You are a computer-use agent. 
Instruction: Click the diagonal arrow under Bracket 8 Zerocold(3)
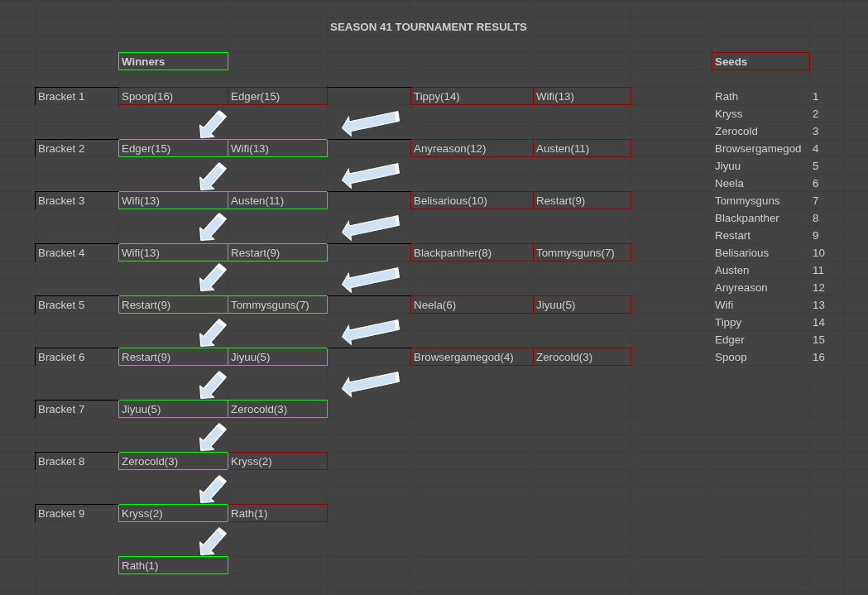click(x=213, y=488)
